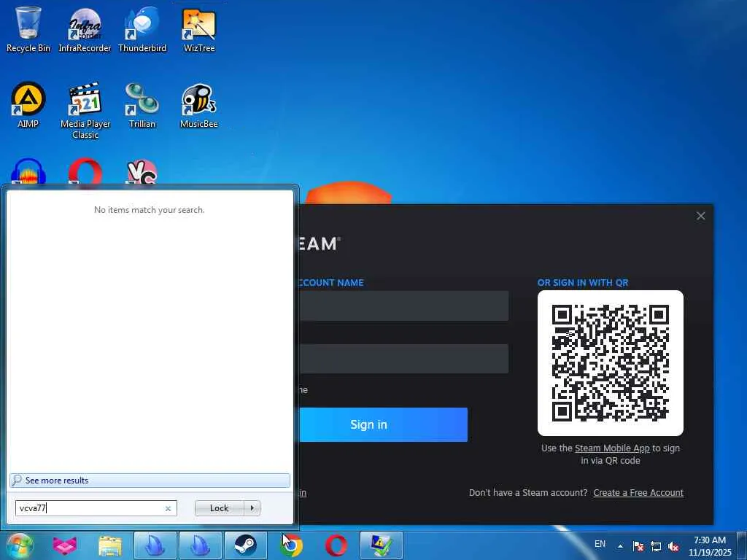The image size is (747, 560).
Task: Open the pink fox app in taskbar
Action: coord(65,545)
